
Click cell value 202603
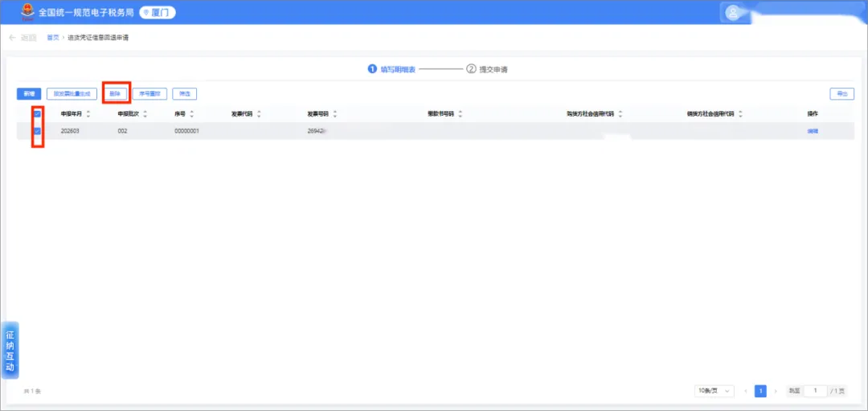click(72, 131)
